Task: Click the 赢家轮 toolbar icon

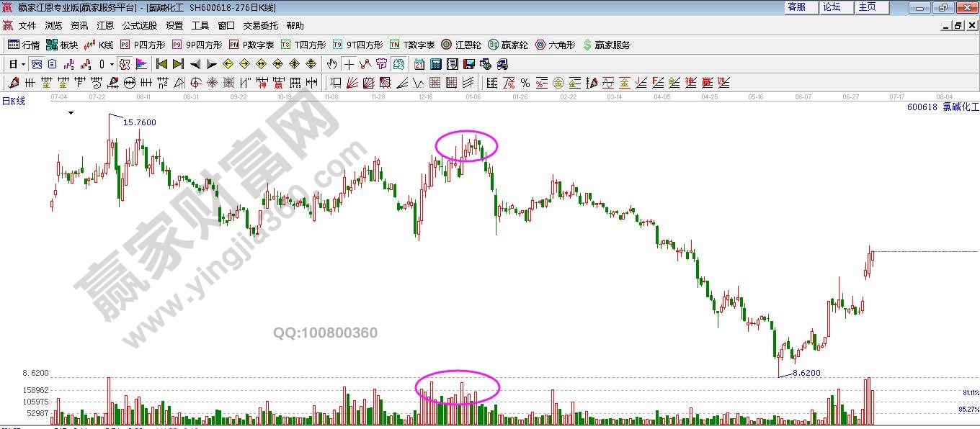Action: (508, 45)
